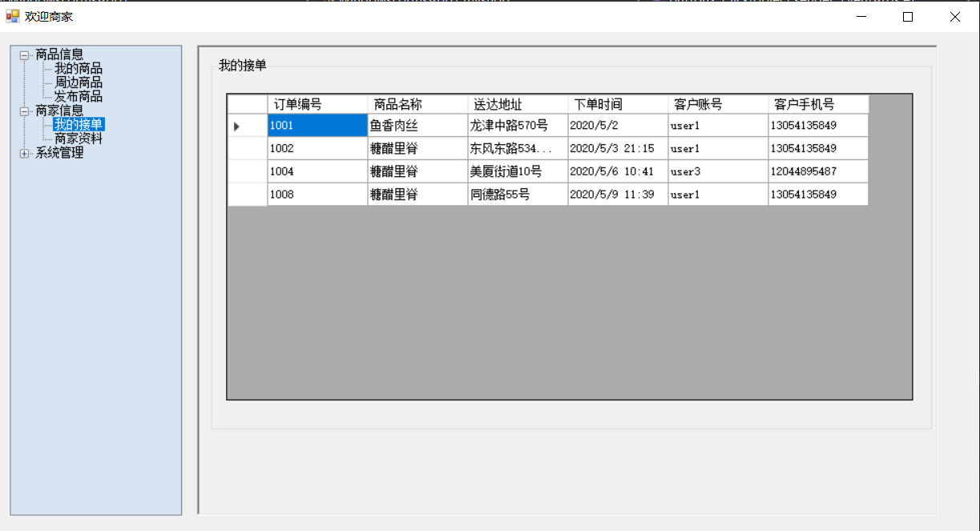
Task: Select 糖醋里脊 cell in order 1008 row
Action: click(417, 195)
